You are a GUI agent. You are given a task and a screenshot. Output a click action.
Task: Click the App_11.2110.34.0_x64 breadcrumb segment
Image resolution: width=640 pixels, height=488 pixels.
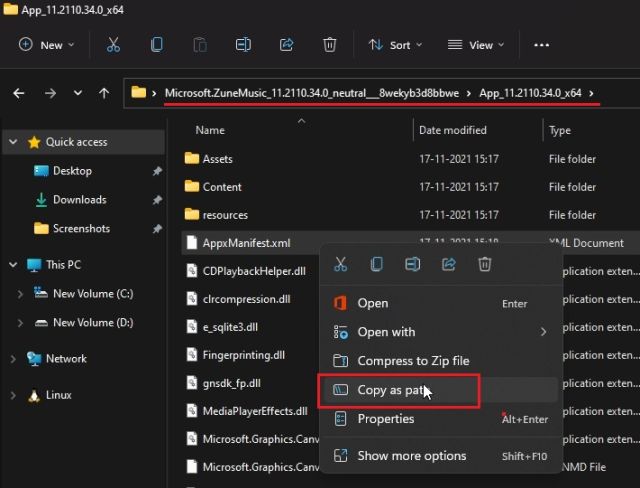point(530,93)
